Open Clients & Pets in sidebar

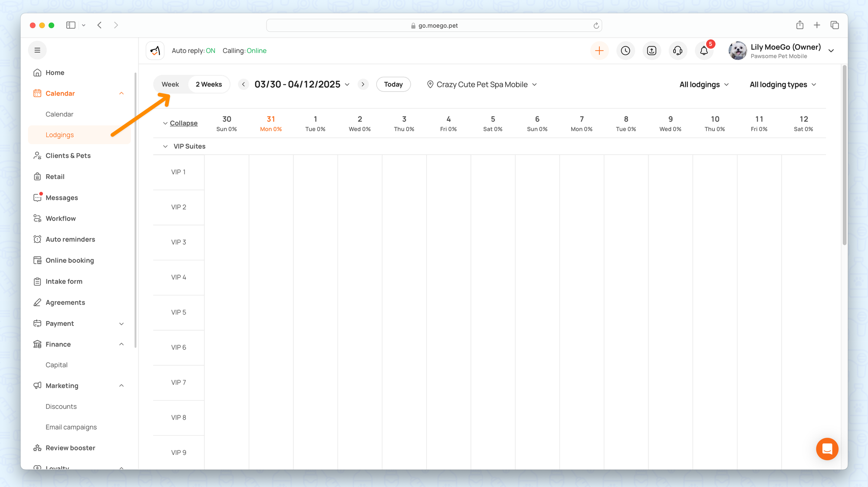(x=68, y=156)
